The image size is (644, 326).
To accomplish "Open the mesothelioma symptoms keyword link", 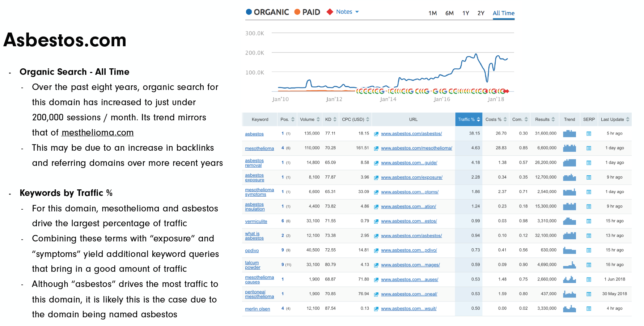I will pos(259,192).
